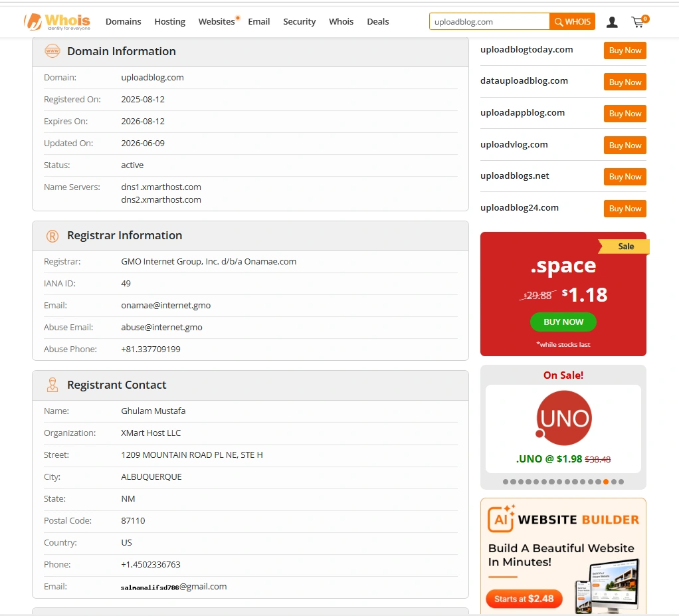Viewport: 679px width, 616px height.
Task: Buy uploadblog24.com now
Action: tap(625, 209)
